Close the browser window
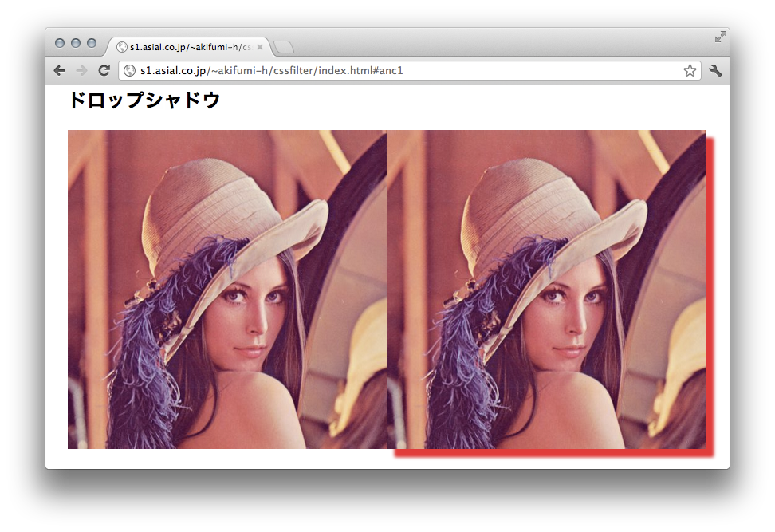The height and width of the screenshot is (532, 775). (60, 43)
